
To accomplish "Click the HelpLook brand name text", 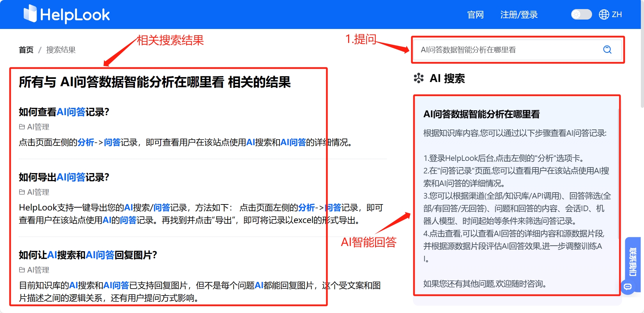I will tap(75, 15).
